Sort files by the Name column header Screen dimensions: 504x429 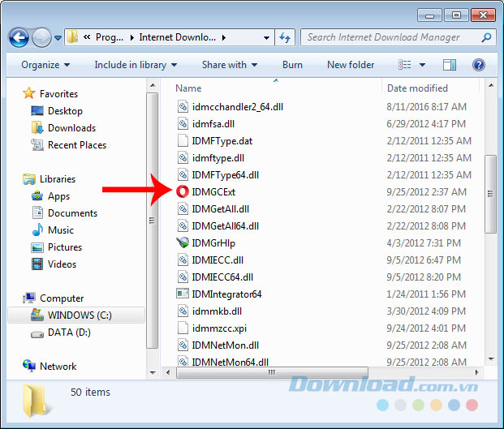(188, 88)
